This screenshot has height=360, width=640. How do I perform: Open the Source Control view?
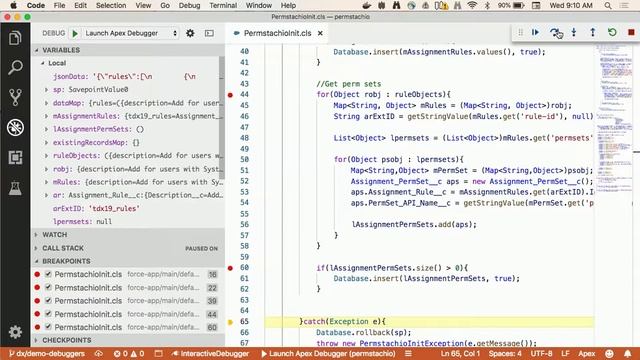click(x=15, y=97)
